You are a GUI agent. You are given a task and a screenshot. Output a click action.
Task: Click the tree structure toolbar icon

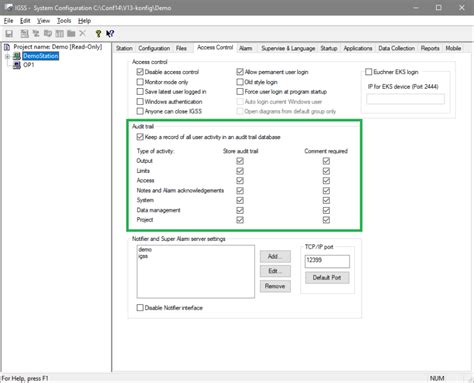click(36, 33)
